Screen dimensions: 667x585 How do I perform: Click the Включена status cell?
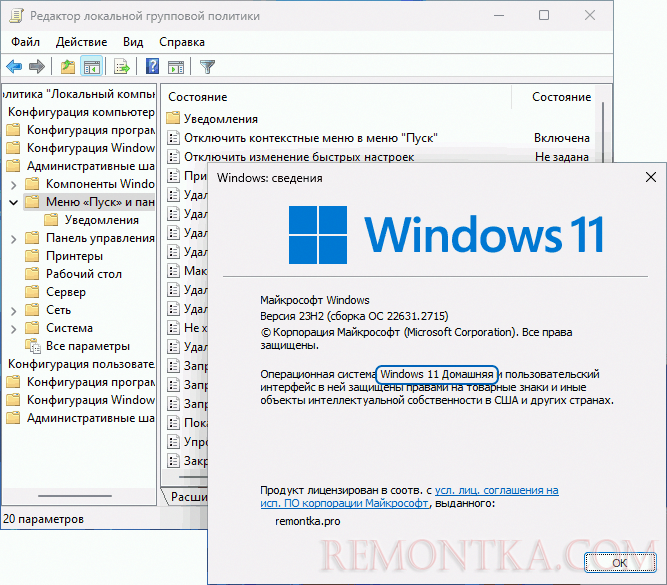[562, 138]
